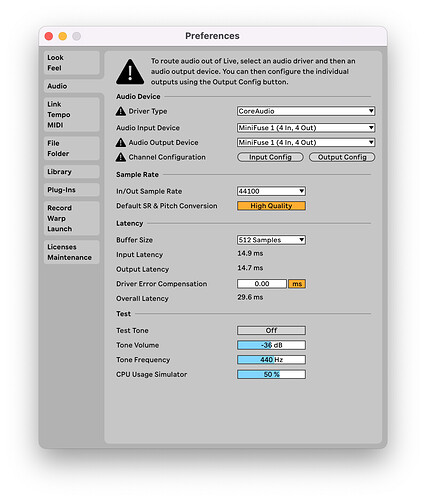The image size is (426, 500).
Task: Open the Audio Output Device dropdown
Action: [x=306, y=143]
